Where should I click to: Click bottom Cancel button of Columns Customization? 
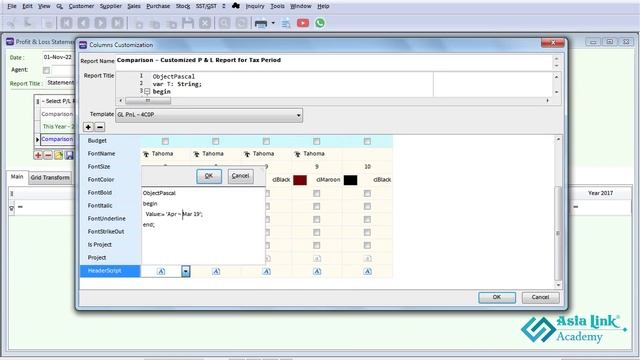coord(540,297)
